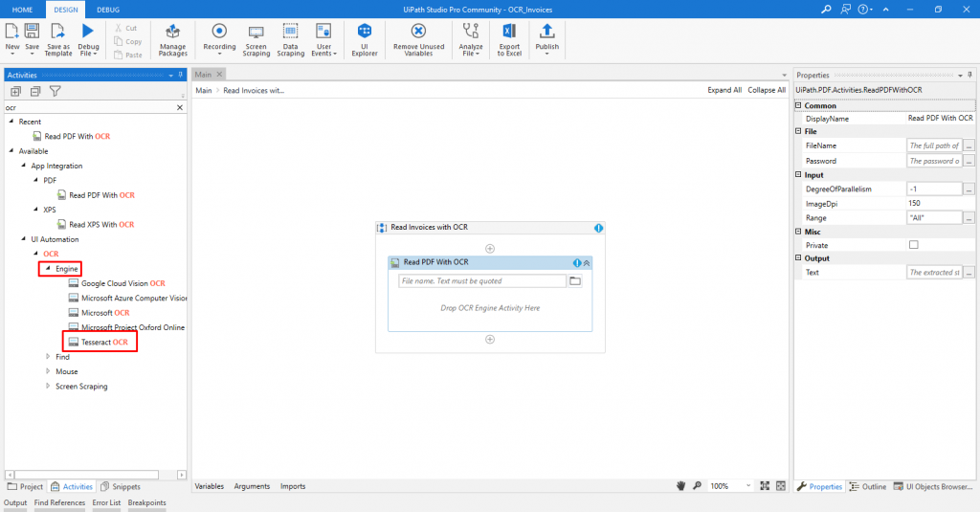Click the Save icon in ribbon
The width and height of the screenshot is (980, 512).
pos(32,32)
